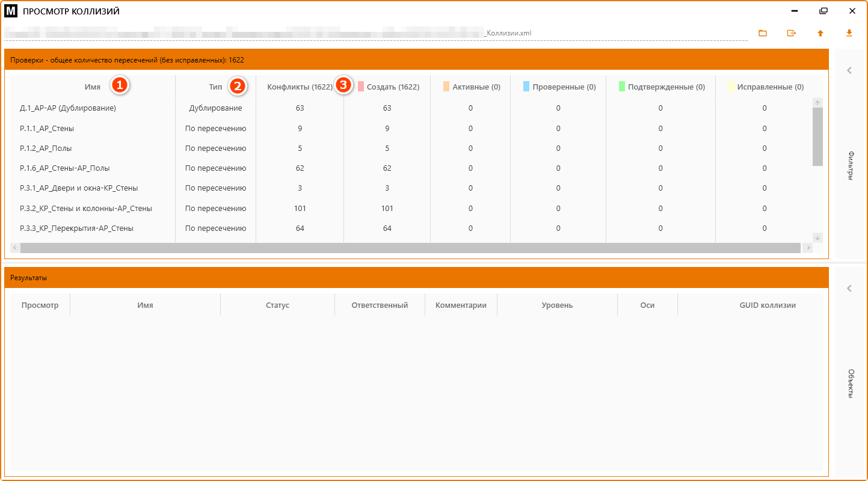Select the Д.1_АР-АР (Дублирование) check row
The width and height of the screenshot is (868, 481).
(68, 108)
